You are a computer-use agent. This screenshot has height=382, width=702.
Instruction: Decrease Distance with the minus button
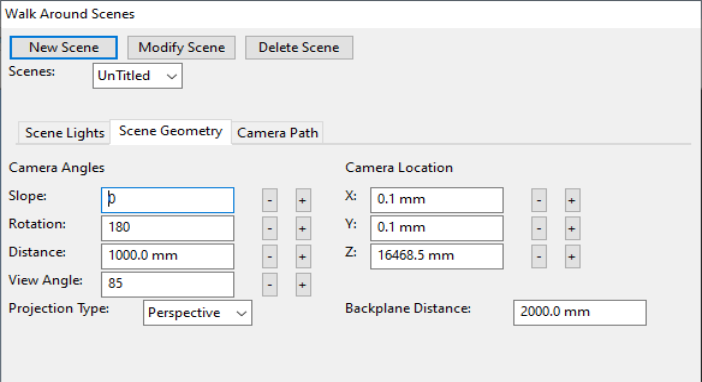pos(270,257)
